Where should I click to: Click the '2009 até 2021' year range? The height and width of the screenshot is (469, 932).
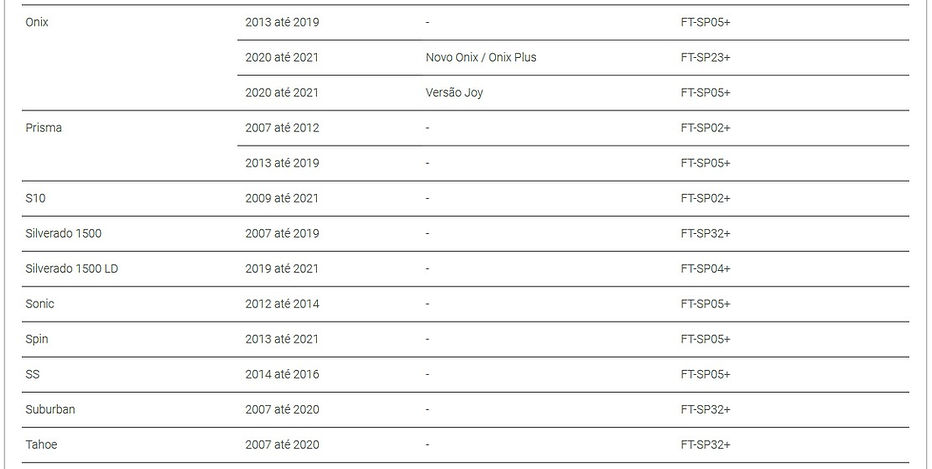click(x=282, y=198)
